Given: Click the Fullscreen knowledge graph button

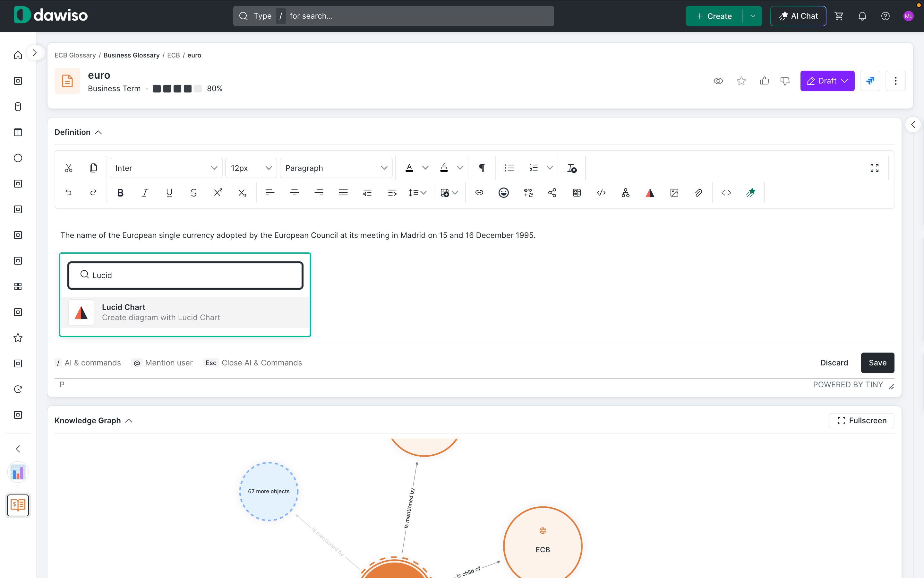Looking at the screenshot, I should tap(861, 421).
